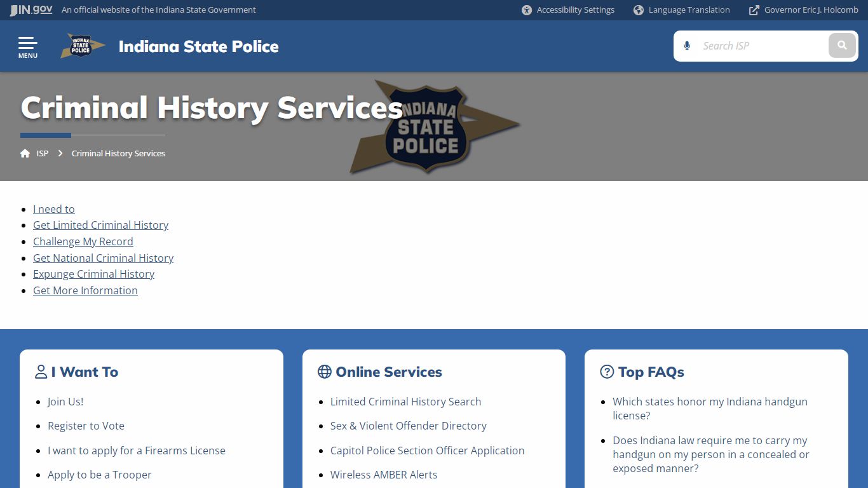The height and width of the screenshot is (488, 868).
Task: Click Register to Vote link
Action: [86, 426]
